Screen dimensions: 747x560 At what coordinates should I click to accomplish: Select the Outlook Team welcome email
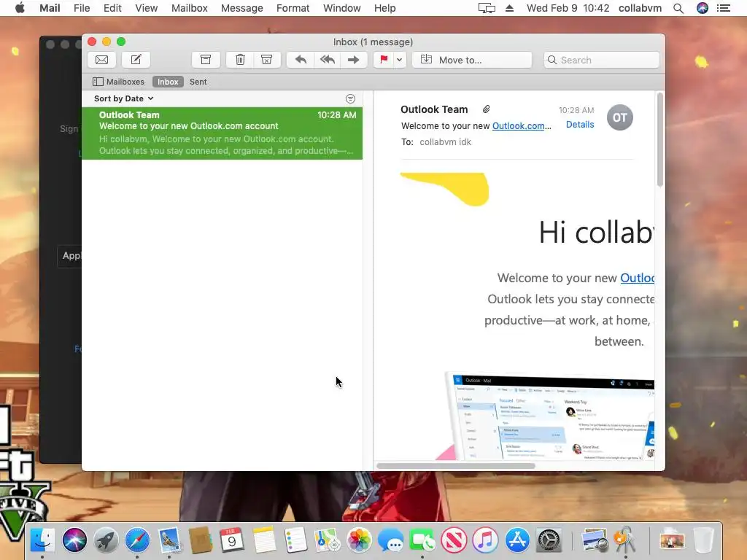pyautogui.click(x=222, y=133)
